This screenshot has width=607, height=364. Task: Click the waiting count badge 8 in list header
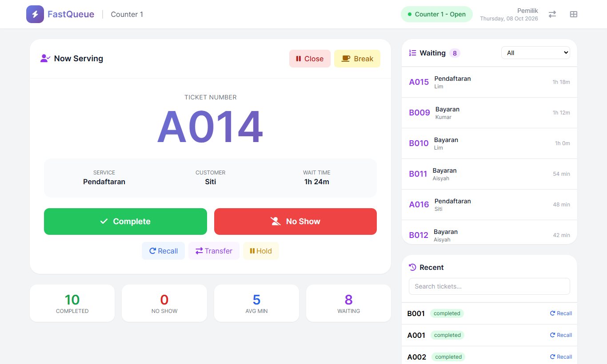click(455, 53)
